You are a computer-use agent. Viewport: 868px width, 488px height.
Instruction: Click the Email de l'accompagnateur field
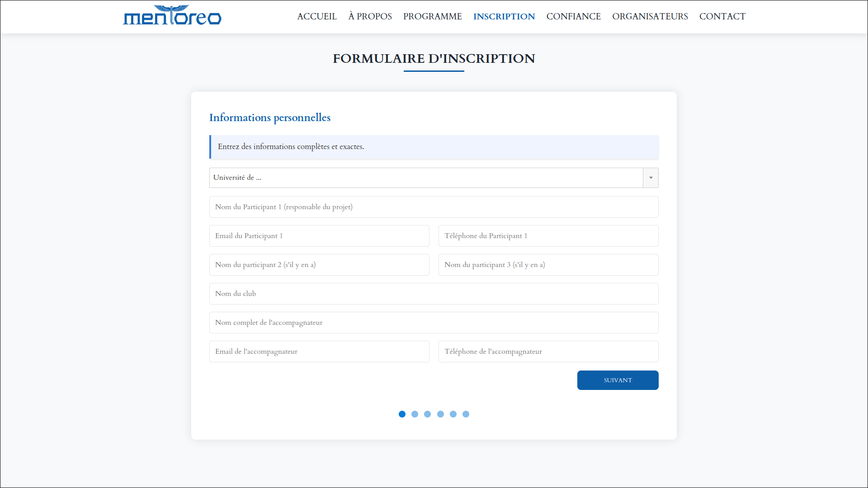[x=319, y=352]
